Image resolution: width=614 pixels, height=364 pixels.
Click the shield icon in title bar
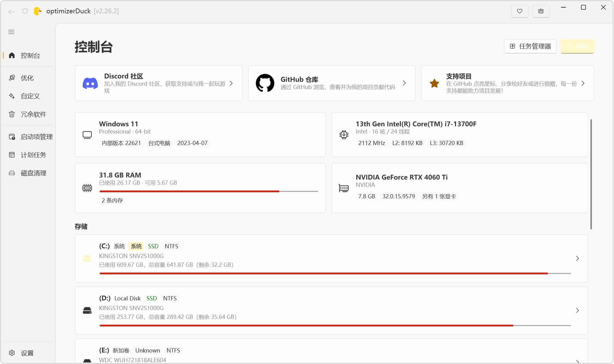tap(25, 11)
